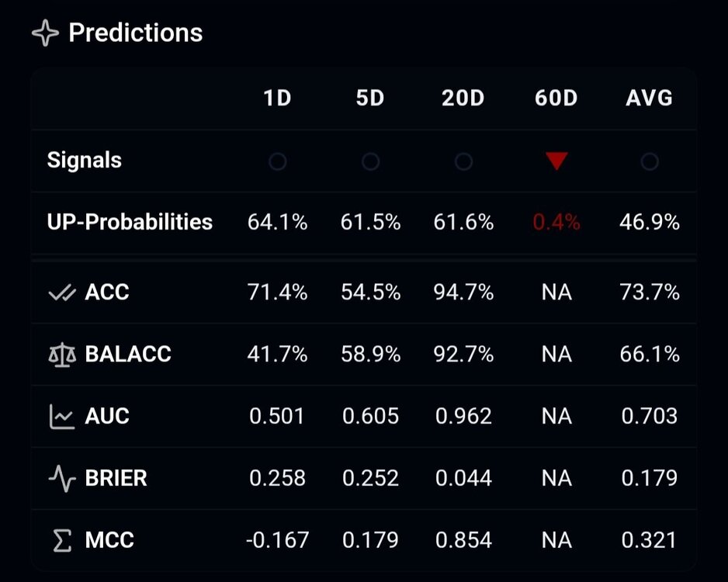This screenshot has height=582, width=728.
Task: Toggle the 20D signal indicator circle
Action: (x=463, y=162)
